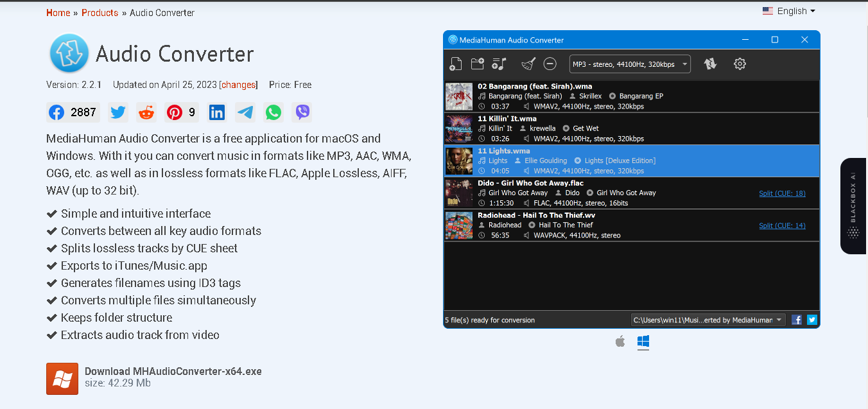
Task: Click the WAVPACK, 44100Hz, stereo text
Action: 577,236
